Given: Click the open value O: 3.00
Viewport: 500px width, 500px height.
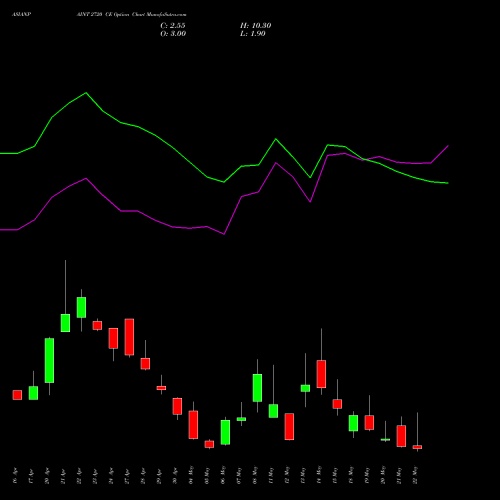Looking at the screenshot, I should [x=173, y=34].
